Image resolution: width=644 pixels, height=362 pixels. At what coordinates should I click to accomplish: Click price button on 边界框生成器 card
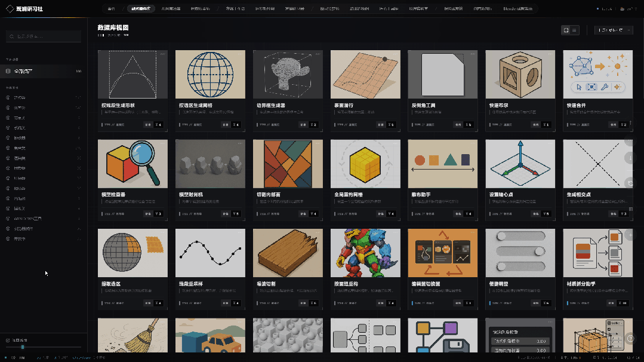tap(313, 124)
